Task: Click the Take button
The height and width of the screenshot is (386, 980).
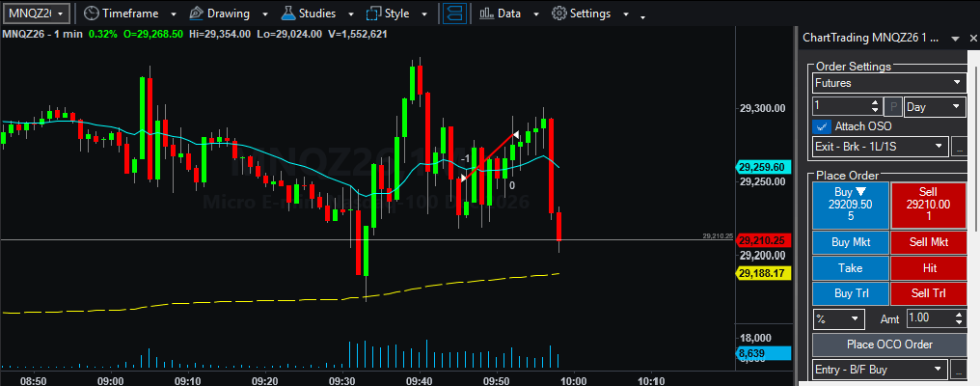Action: (850, 267)
